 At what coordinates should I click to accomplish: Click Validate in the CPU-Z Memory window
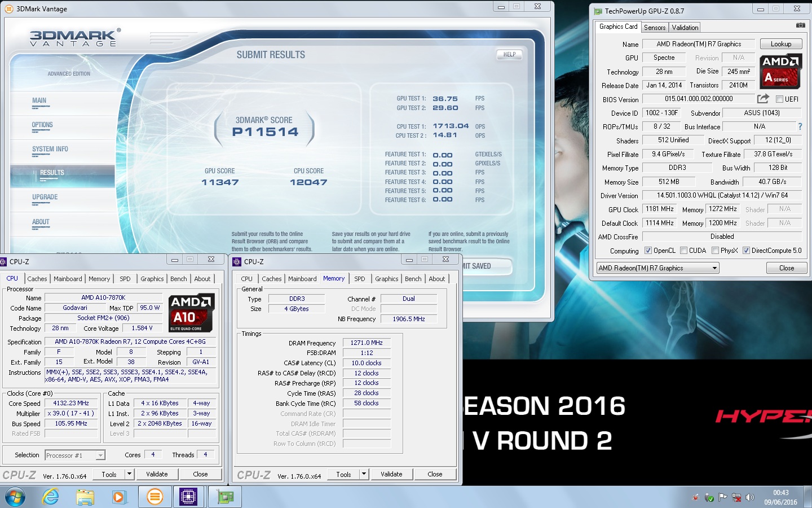[391, 474]
